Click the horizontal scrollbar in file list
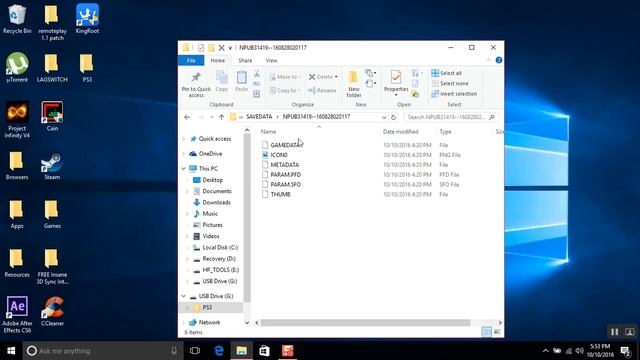Viewport: 640px width, 360px height. coord(365,322)
